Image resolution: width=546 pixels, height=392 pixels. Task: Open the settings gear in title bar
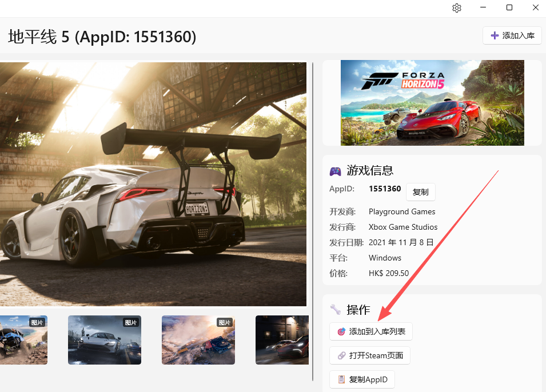click(456, 7)
